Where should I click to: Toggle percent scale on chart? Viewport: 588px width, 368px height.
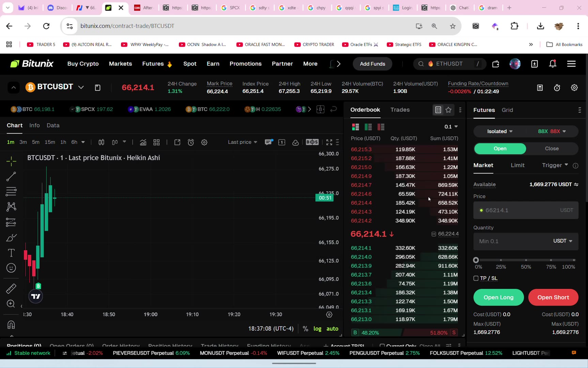[x=306, y=329]
